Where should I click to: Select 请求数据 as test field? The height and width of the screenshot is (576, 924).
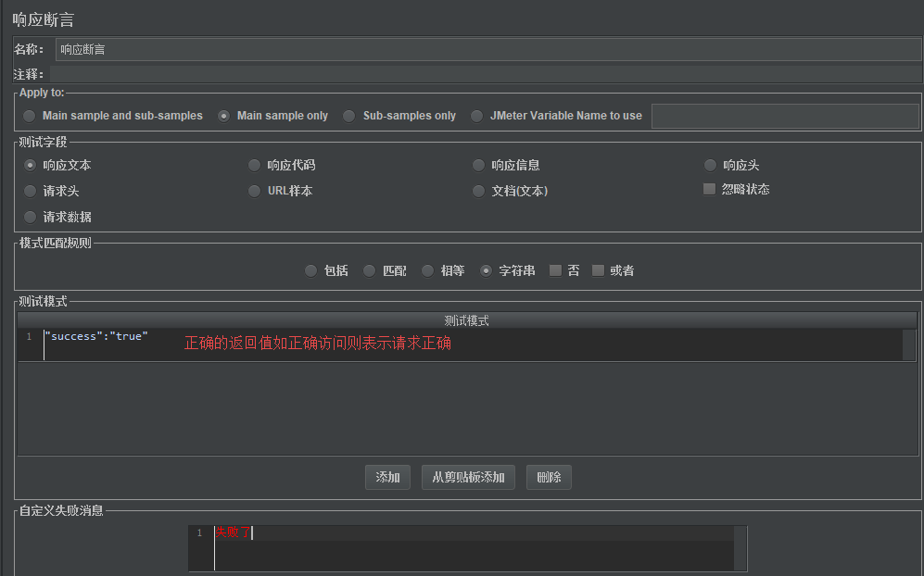(30, 217)
